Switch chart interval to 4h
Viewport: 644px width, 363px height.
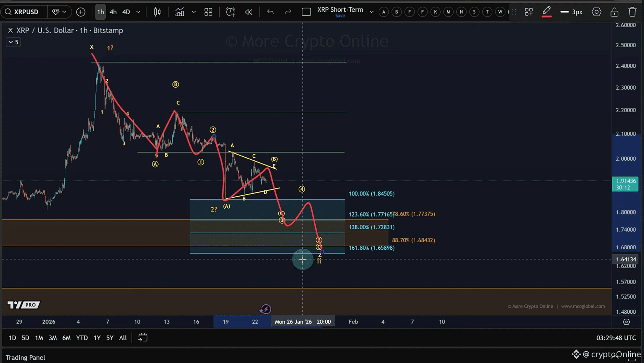[x=113, y=12]
